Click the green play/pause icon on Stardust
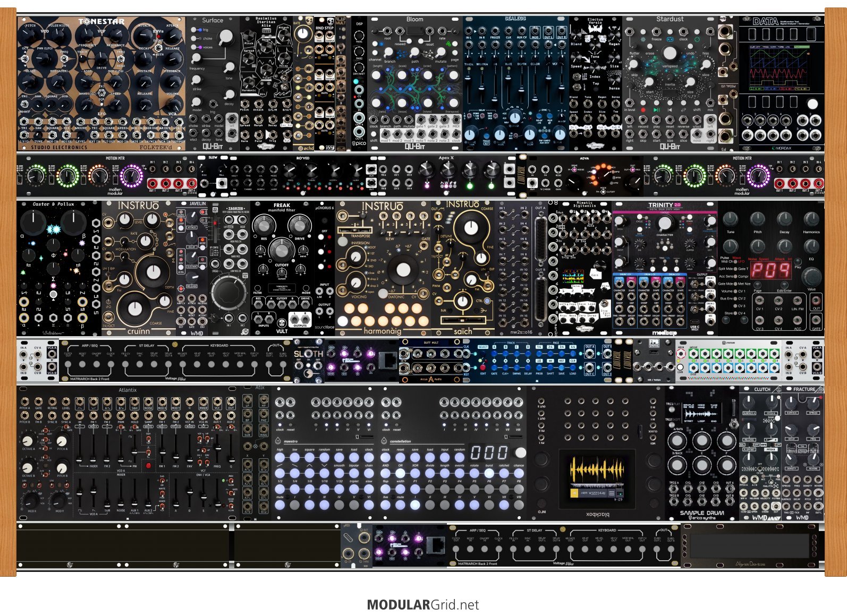847x616 pixels. (656, 110)
